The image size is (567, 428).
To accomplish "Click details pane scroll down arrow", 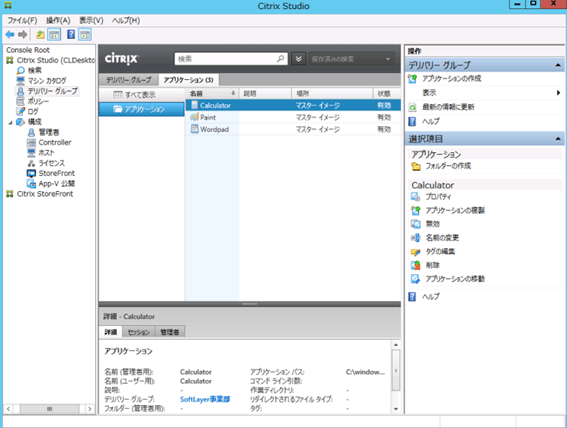I will point(396,409).
